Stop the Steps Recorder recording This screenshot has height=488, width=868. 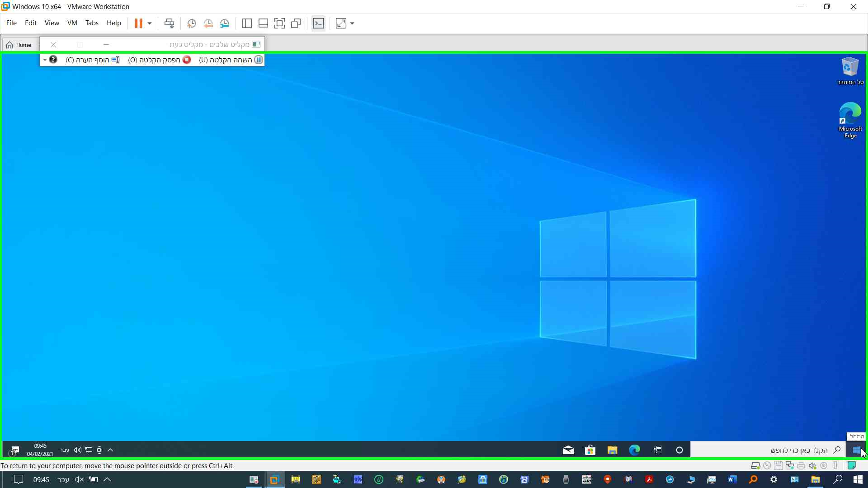[160, 60]
